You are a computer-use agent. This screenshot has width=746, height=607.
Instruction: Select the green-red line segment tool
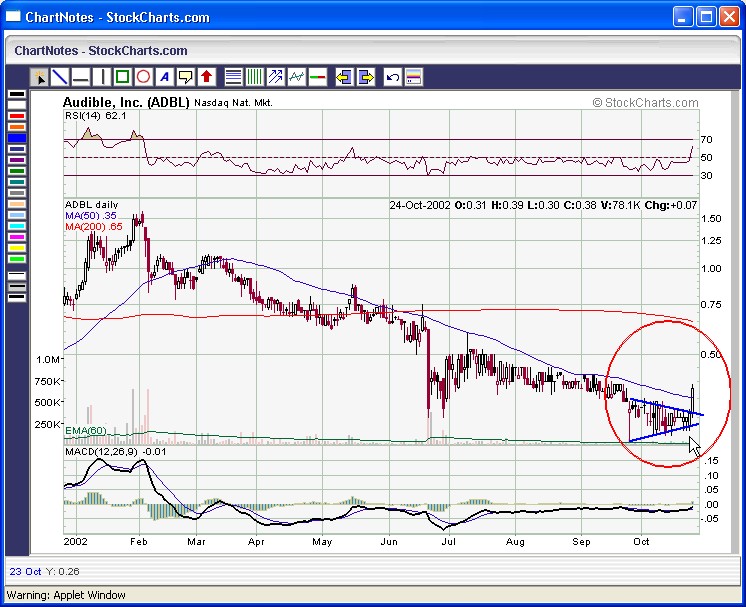pyautogui.click(x=317, y=77)
